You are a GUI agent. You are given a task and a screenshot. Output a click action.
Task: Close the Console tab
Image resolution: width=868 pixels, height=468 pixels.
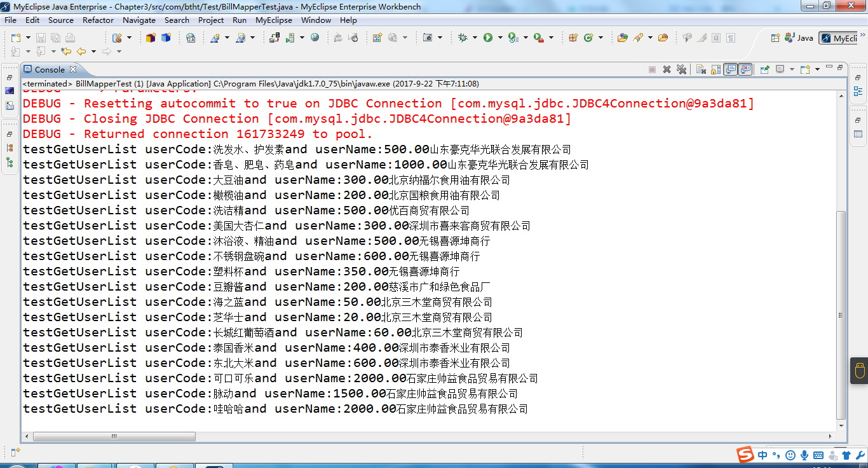72,69
